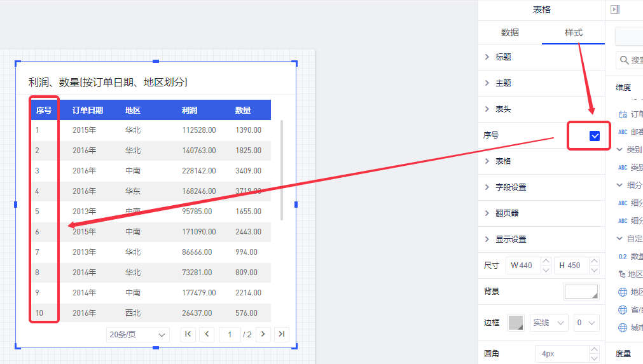Expand the 翻页器 section
The width and height of the screenshot is (643, 364).
(506, 213)
